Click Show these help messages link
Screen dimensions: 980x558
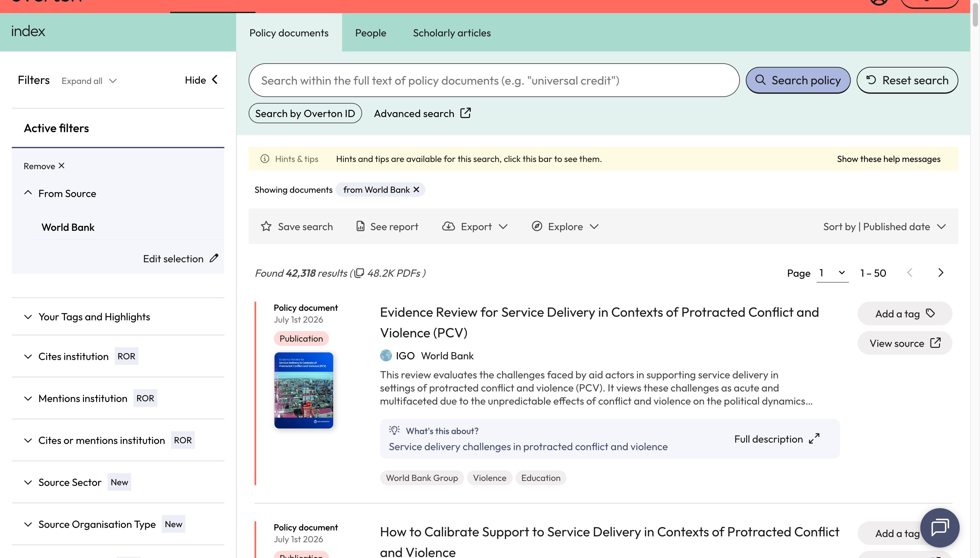[x=888, y=159]
